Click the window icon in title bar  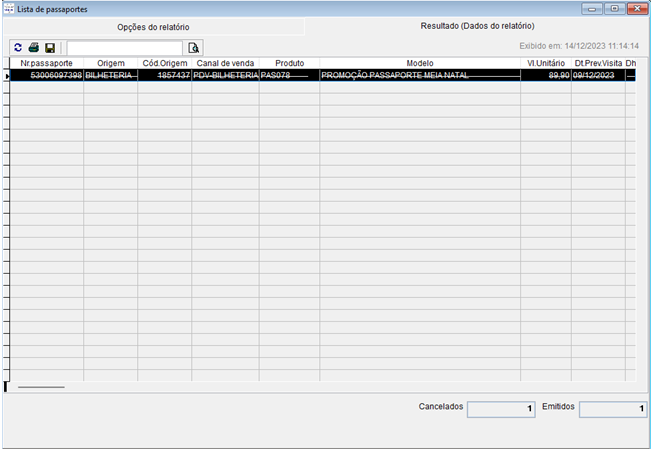[9, 8]
